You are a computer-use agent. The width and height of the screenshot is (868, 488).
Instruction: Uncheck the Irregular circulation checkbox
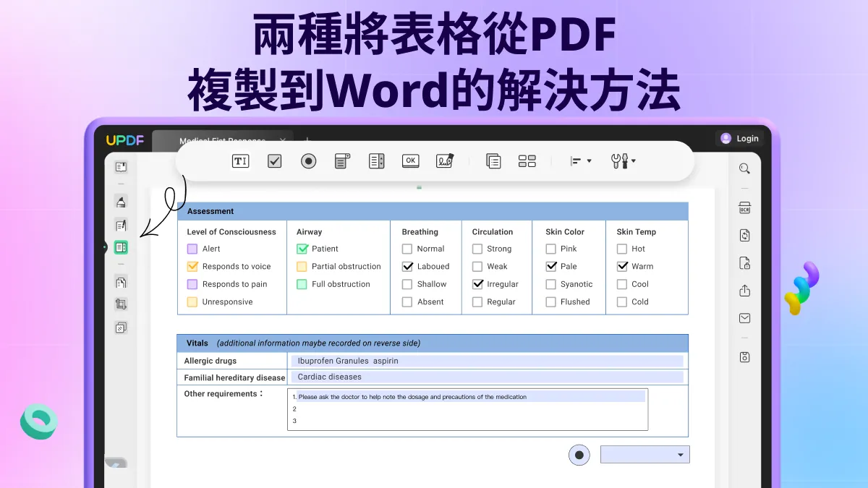coord(477,284)
